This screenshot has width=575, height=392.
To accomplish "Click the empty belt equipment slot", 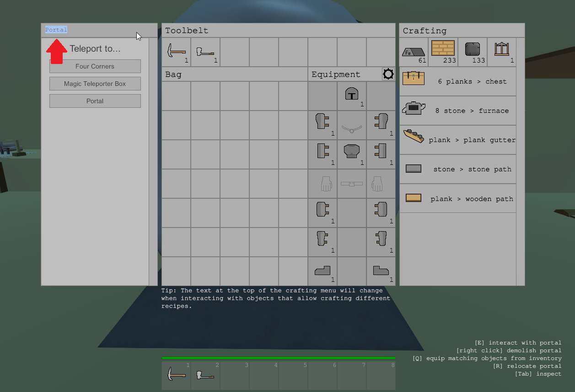I will 352,184.
